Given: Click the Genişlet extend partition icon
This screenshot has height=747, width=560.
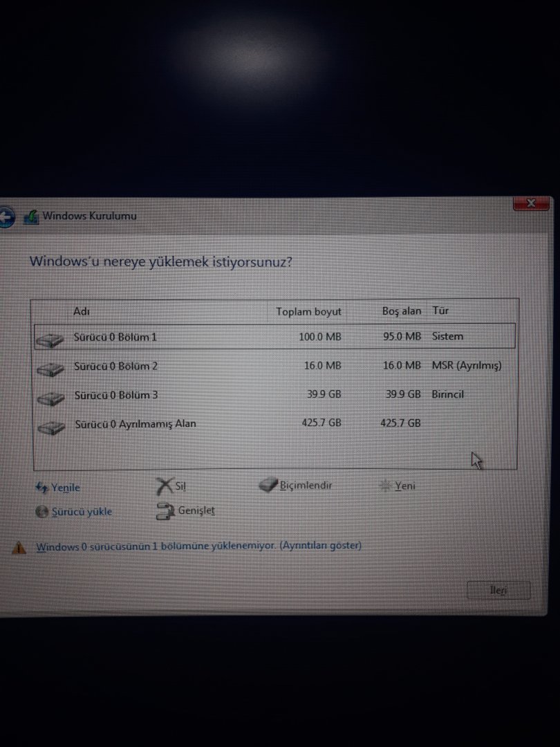Looking at the screenshot, I should [x=165, y=511].
